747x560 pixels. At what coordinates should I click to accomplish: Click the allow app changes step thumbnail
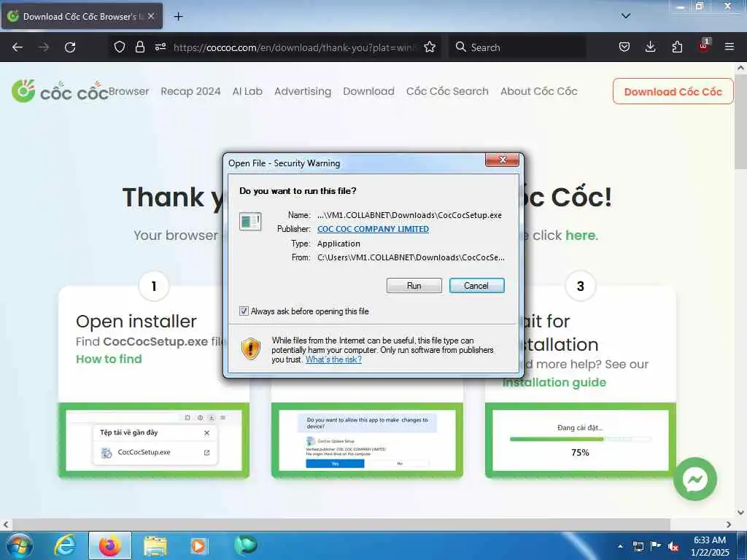tap(368, 440)
